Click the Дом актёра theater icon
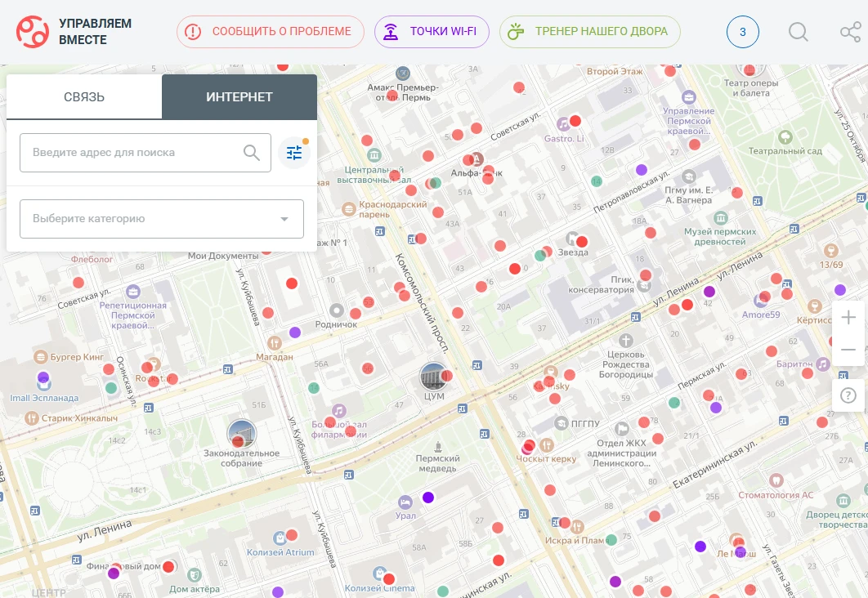 coord(194,575)
